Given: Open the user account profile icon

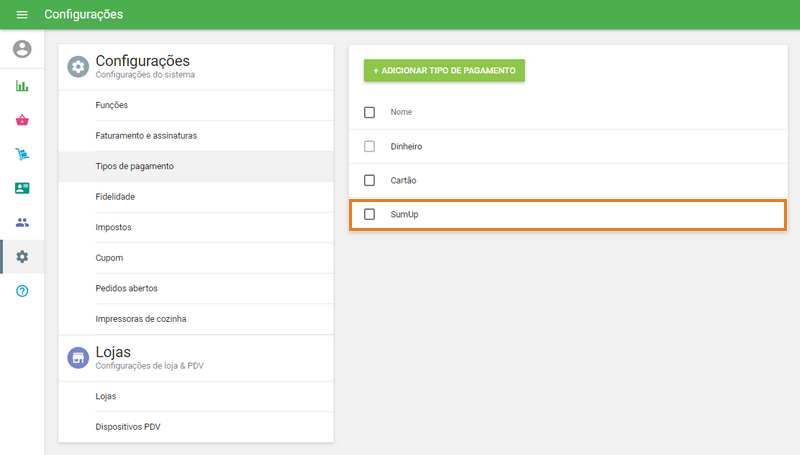Looking at the screenshot, I should [x=22, y=49].
